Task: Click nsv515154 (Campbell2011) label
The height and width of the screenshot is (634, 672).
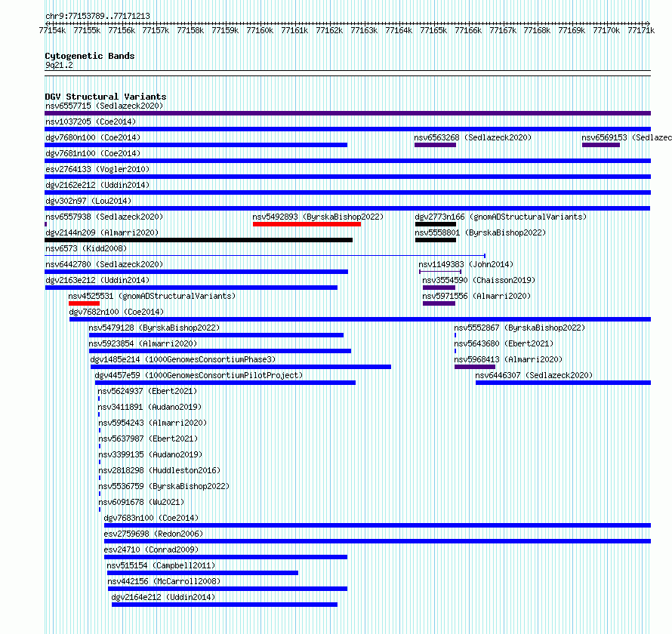Action: 161,565
